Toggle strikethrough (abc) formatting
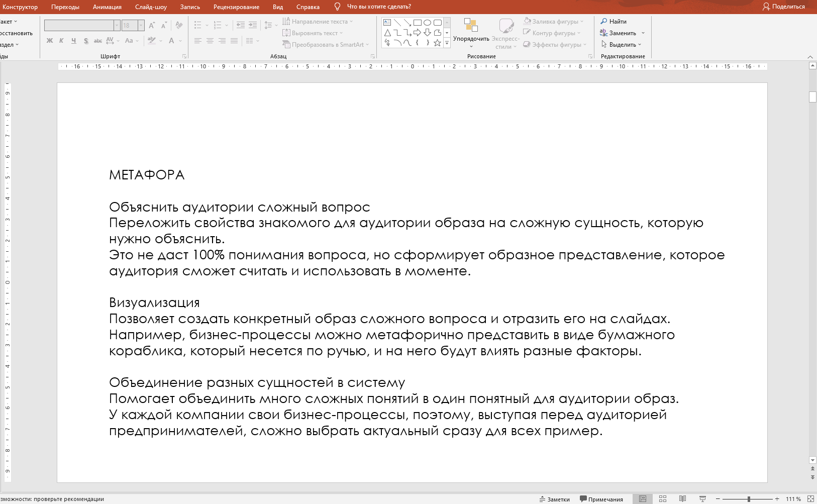Screen dimensions: 817x504 coord(98,41)
